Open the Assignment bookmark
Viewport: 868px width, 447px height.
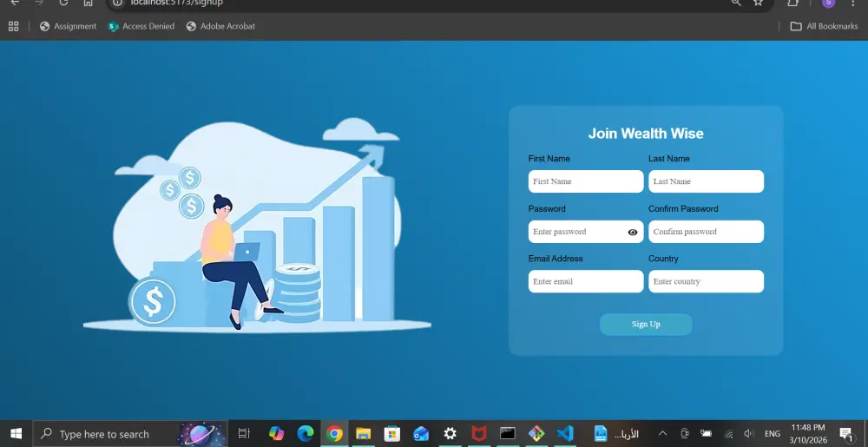pos(68,26)
